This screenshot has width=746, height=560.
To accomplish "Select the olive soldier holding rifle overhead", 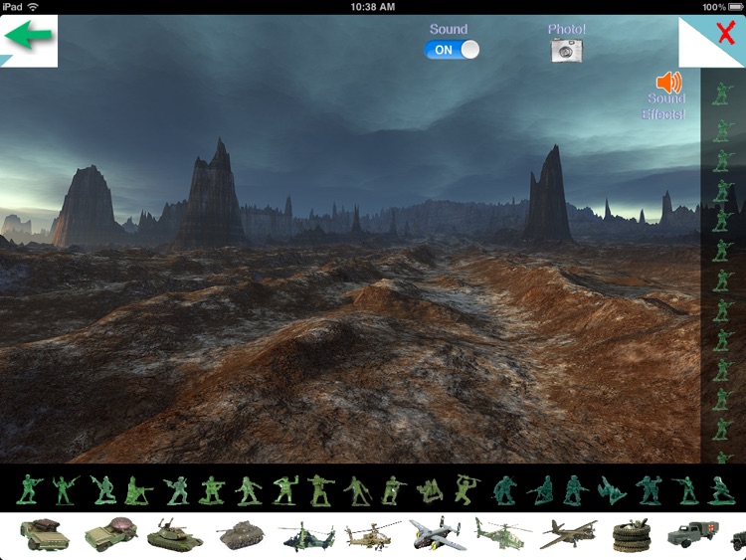I will 466,489.
